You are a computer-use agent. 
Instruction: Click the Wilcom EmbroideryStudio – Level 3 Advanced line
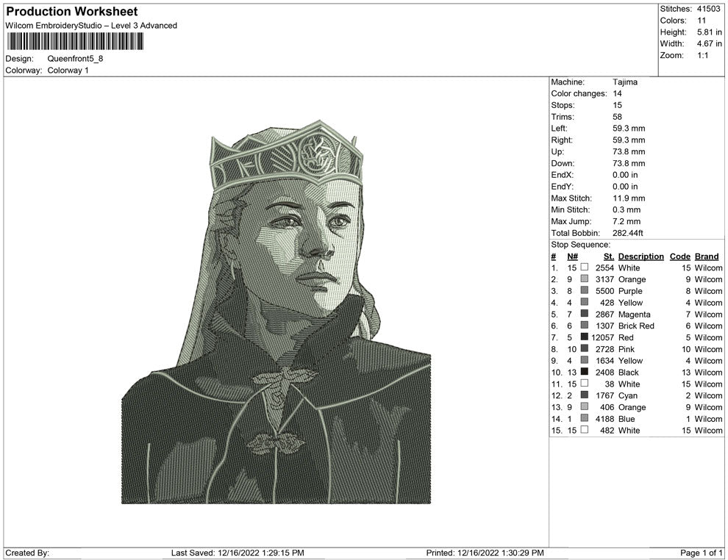coord(91,26)
